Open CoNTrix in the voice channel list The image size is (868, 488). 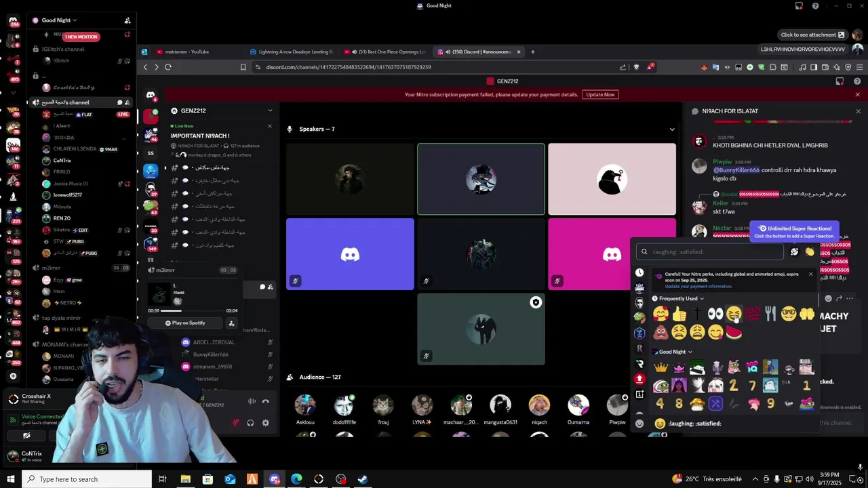[62, 161]
